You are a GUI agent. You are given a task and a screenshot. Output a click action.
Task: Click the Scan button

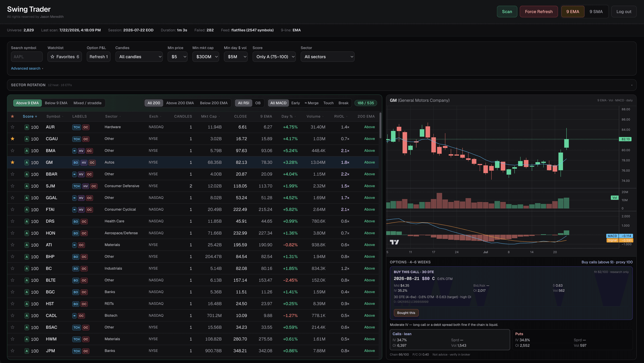(507, 12)
